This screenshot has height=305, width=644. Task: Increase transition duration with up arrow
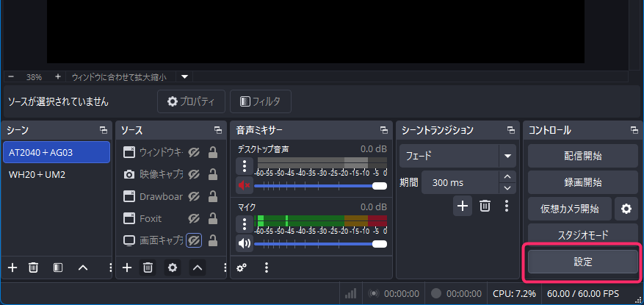507,176
